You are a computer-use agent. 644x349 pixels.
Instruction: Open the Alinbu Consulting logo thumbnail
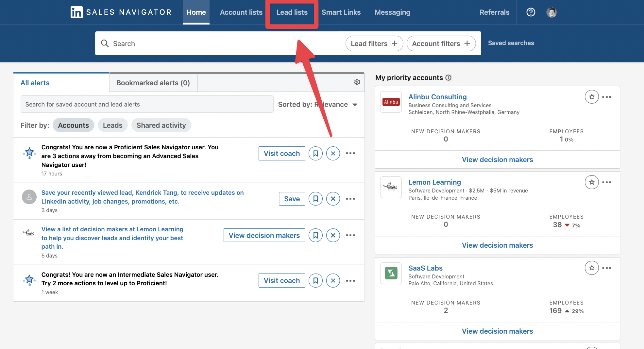click(391, 102)
